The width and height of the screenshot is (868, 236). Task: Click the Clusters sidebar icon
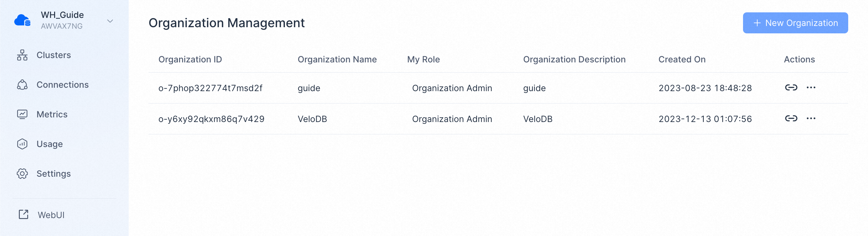pyautogui.click(x=22, y=55)
